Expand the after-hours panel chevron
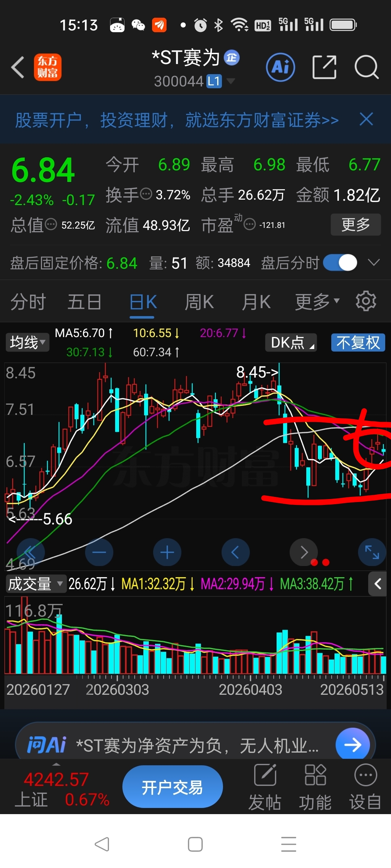 [374, 262]
